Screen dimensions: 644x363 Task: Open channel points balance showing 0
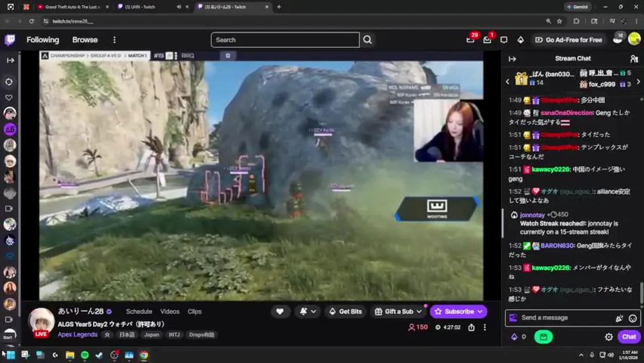tap(519, 337)
